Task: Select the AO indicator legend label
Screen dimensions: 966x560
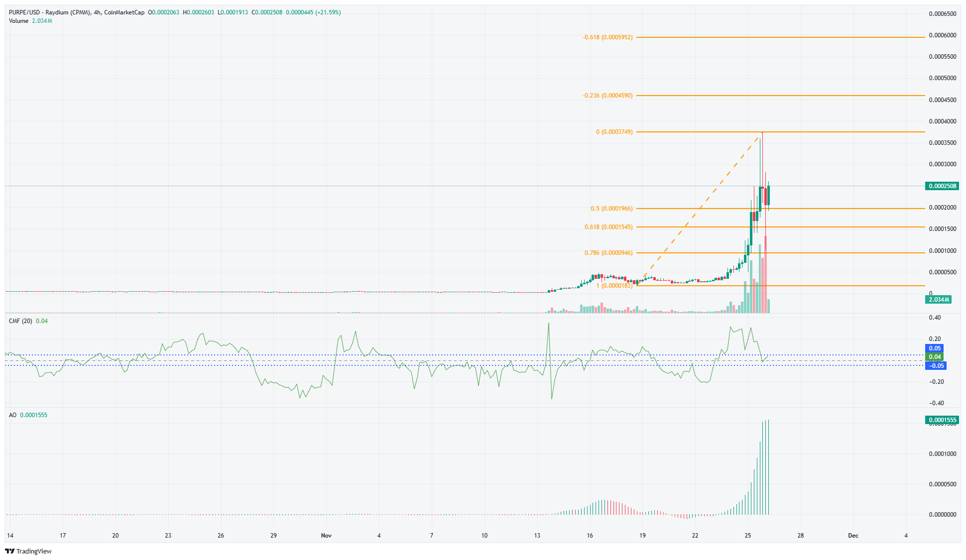Action: pos(12,415)
